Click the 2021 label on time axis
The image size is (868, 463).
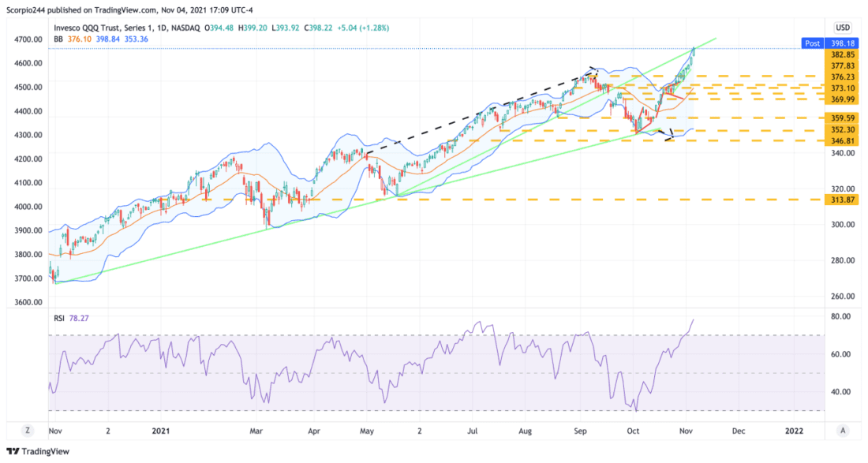coord(160,431)
